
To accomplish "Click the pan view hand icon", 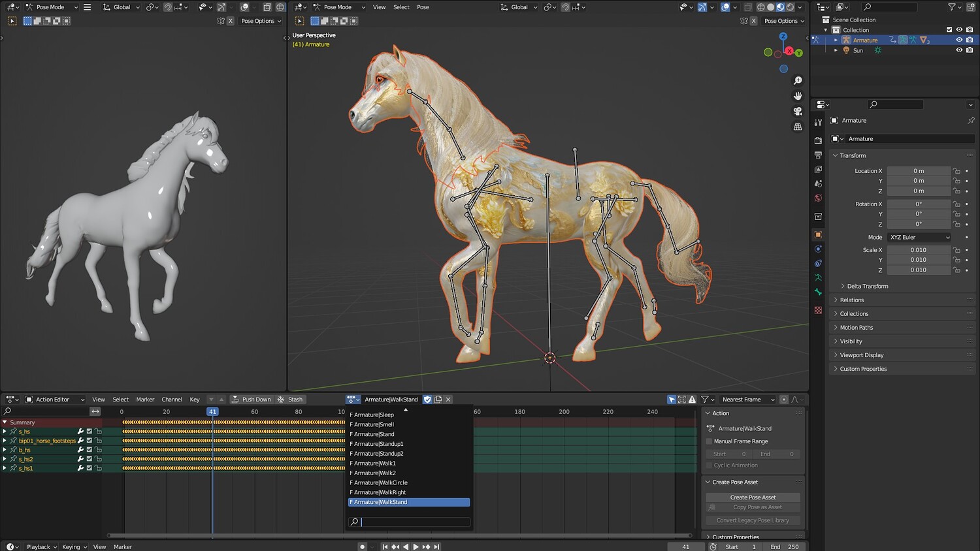I will (798, 96).
